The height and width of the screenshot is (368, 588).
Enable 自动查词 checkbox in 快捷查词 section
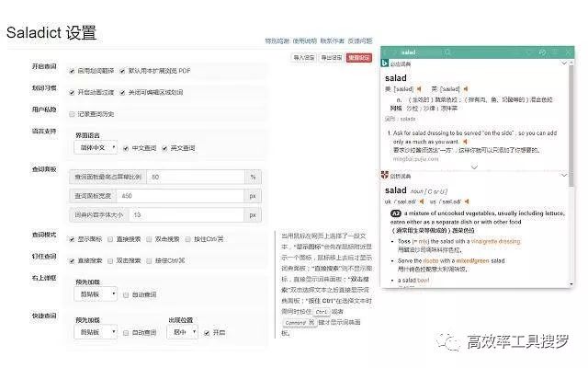pyautogui.click(x=126, y=333)
